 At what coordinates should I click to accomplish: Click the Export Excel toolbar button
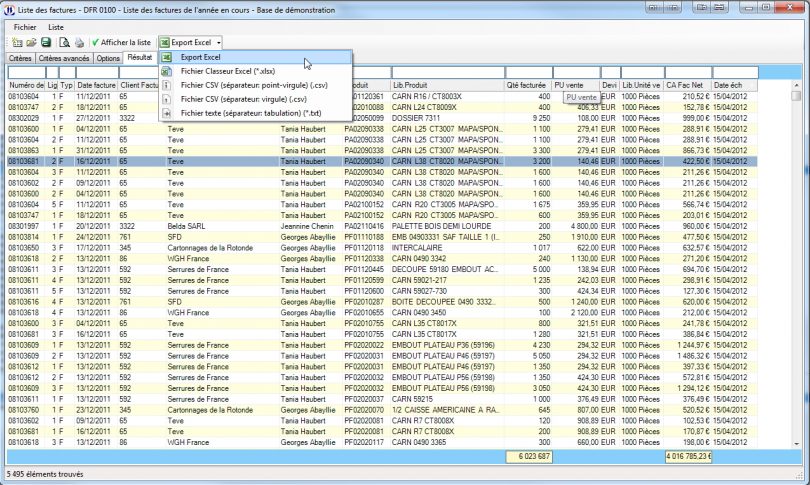(186, 42)
